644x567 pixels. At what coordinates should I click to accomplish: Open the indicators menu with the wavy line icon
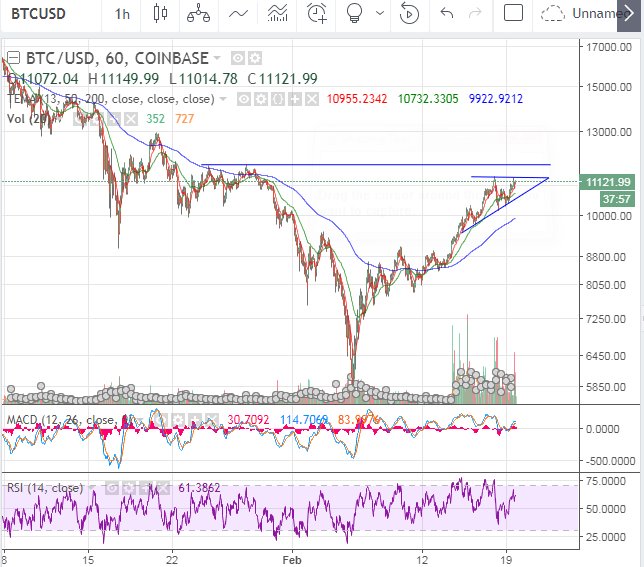(238, 14)
